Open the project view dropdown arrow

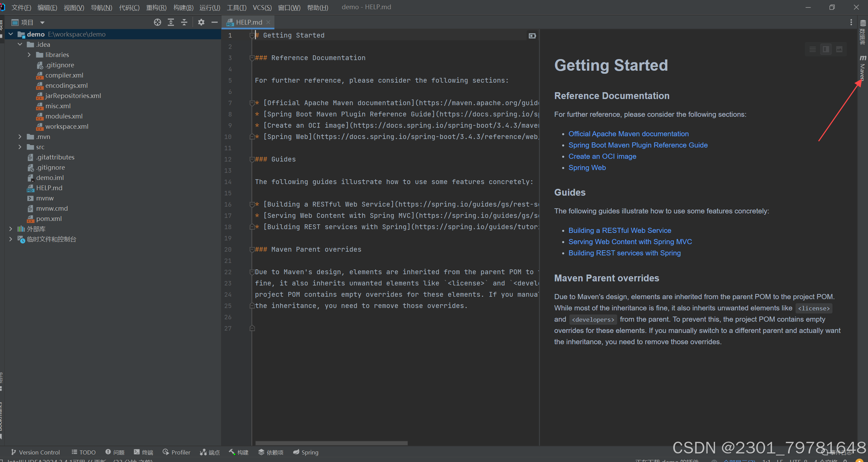pyautogui.click(x=42, y=23)
